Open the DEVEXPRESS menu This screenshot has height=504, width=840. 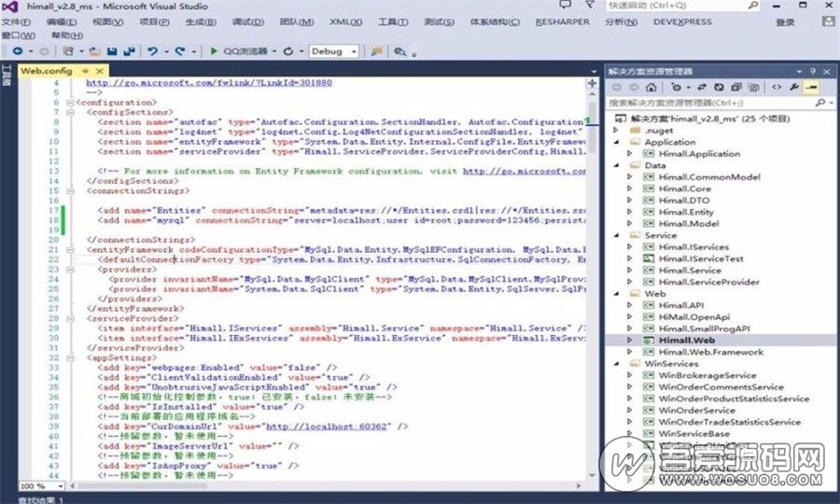pyautogui.click(x=681, y=21)
